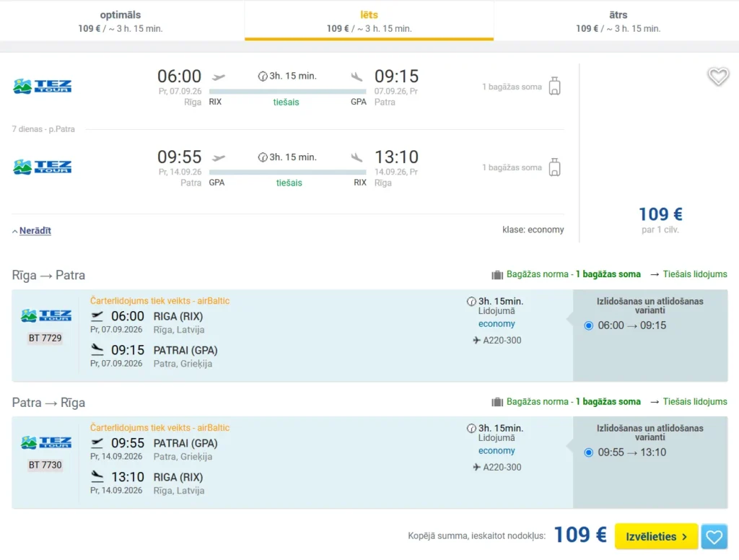Save offer with blue heart button
Screen dimensions: 739x560
click(714, 536)
